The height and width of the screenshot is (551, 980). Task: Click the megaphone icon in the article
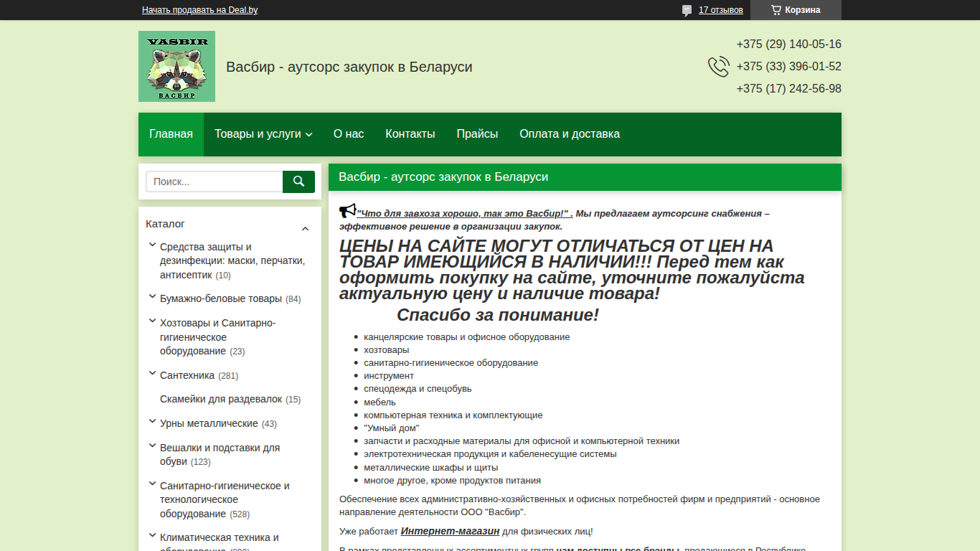pos(348,211)
